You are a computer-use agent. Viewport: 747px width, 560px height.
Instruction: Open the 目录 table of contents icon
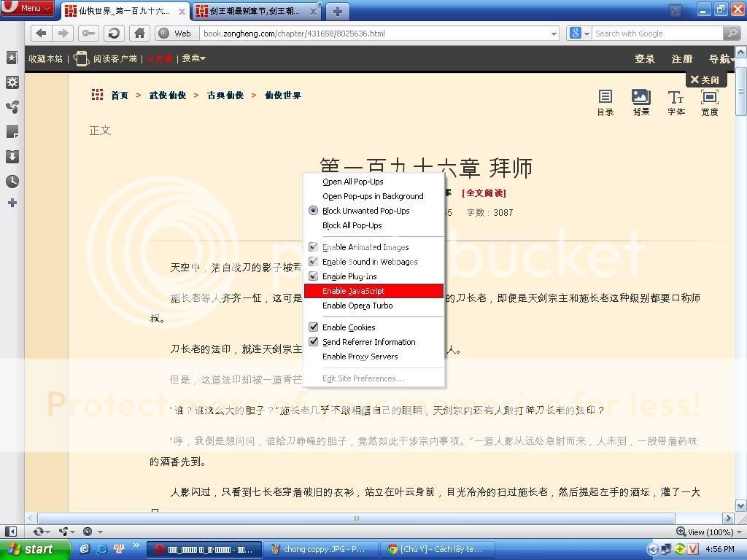605,102
